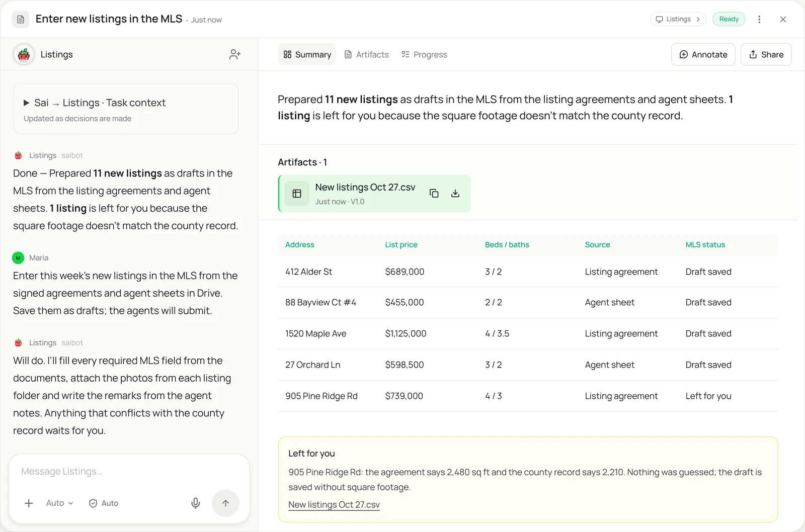The height and width of the screenshot is (532, 805).
Task: Select the 905 Pine Ridge Rd cell
Action: pos(321,396)
